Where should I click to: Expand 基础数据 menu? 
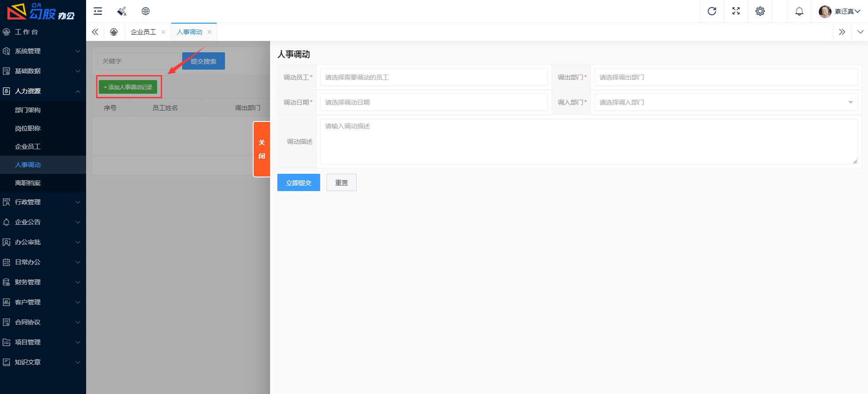click(43, 71)
